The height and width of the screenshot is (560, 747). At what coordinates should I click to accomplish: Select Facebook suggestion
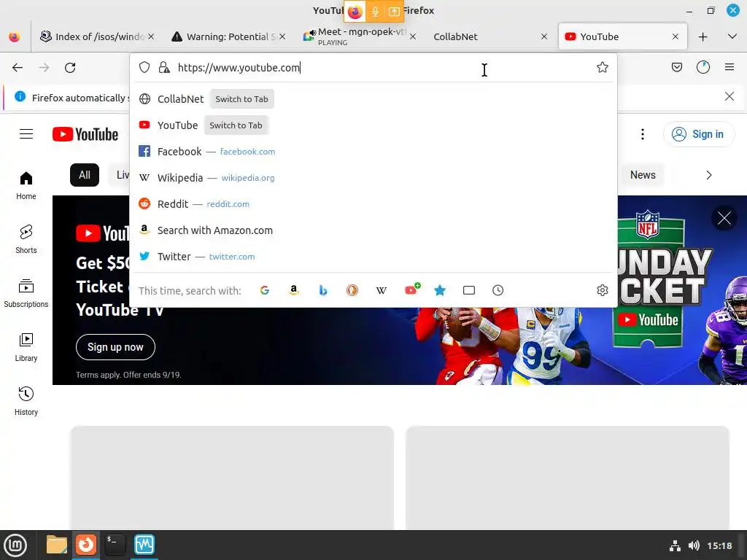point(373,152)
